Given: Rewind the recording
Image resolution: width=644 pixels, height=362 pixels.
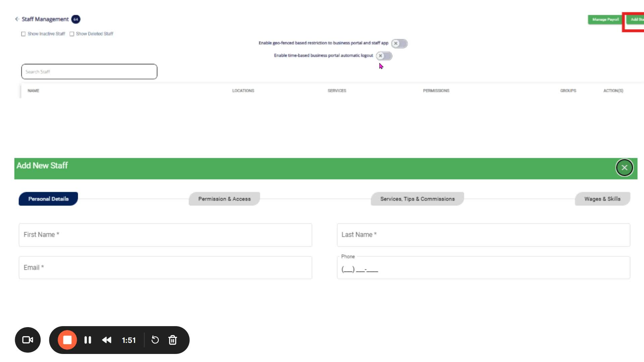Looking at the screenshot, I should [107, 340].
